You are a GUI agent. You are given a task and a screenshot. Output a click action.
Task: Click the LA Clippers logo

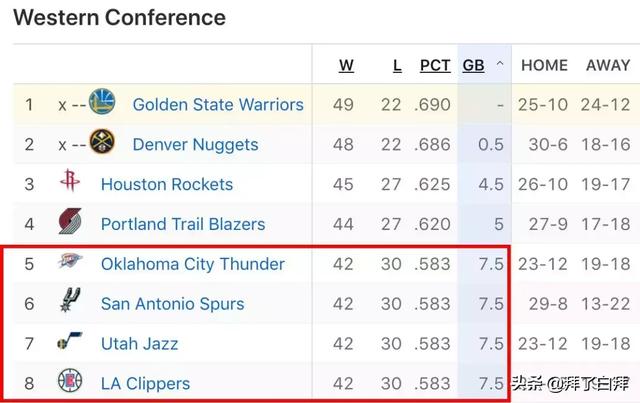70,380
